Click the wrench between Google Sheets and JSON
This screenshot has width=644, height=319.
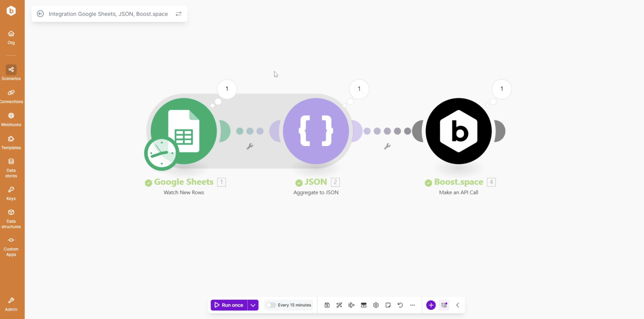tap(250, 146)
